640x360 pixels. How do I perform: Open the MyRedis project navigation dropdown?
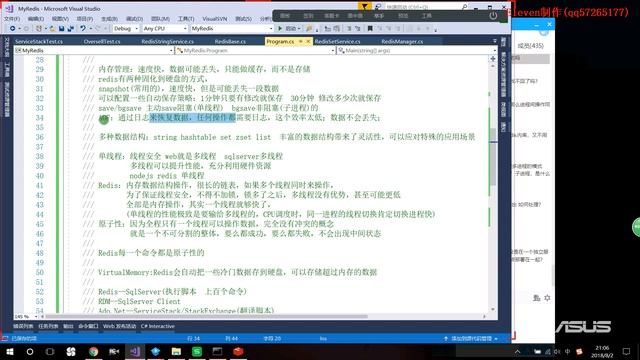coord(94,50)
